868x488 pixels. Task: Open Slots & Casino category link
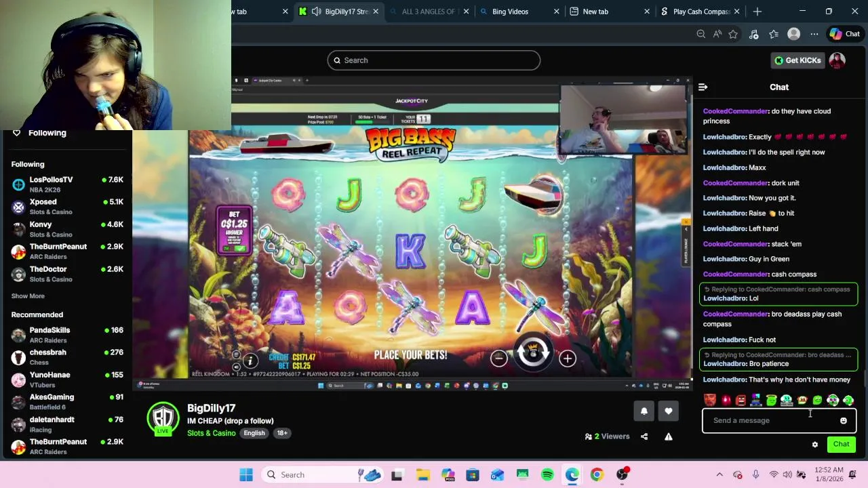pyautogui.click(x=212, y=433)
